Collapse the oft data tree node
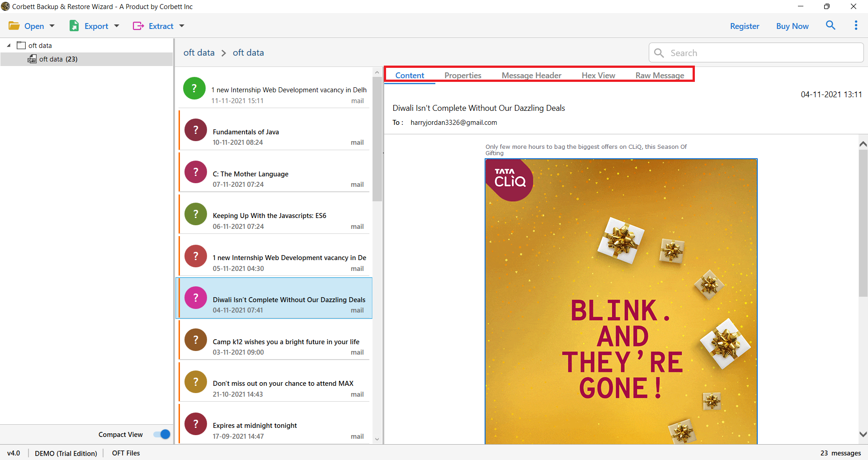The height and width of the screenshot is (460, 868). pos(9,45)
